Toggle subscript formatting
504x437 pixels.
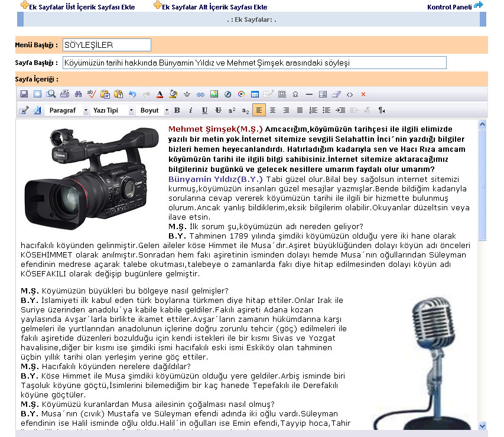click(245, 110)
